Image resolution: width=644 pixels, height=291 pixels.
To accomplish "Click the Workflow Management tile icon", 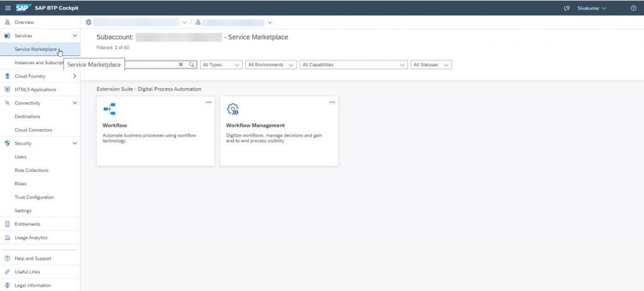I will pyautogui.click(x=233, y=109).
